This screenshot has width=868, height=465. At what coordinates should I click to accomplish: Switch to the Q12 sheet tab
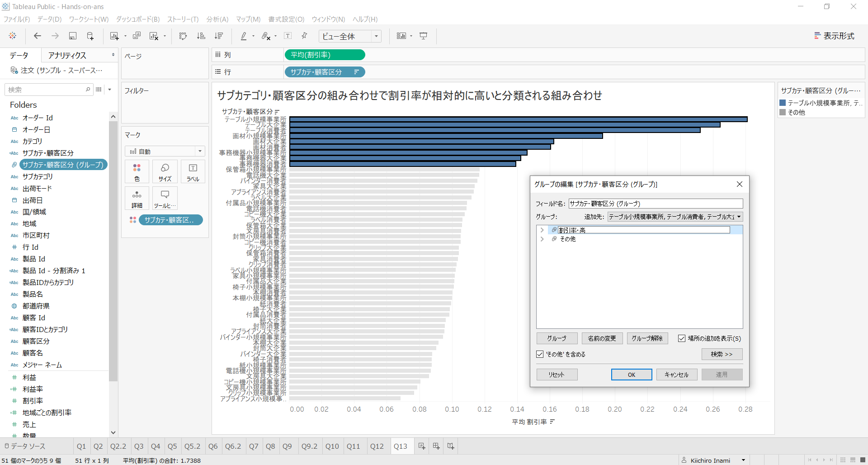click(x=377, y=446)
